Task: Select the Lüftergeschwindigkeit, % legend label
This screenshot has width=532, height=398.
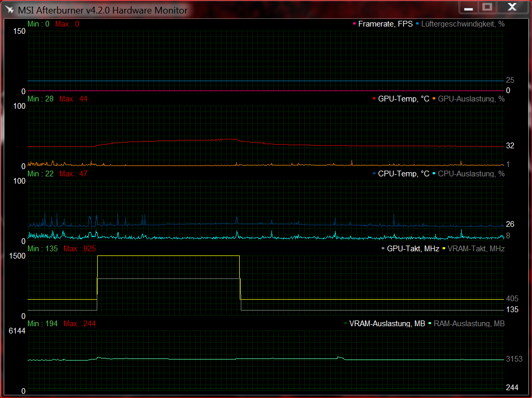Action: (x=463, y=24)
